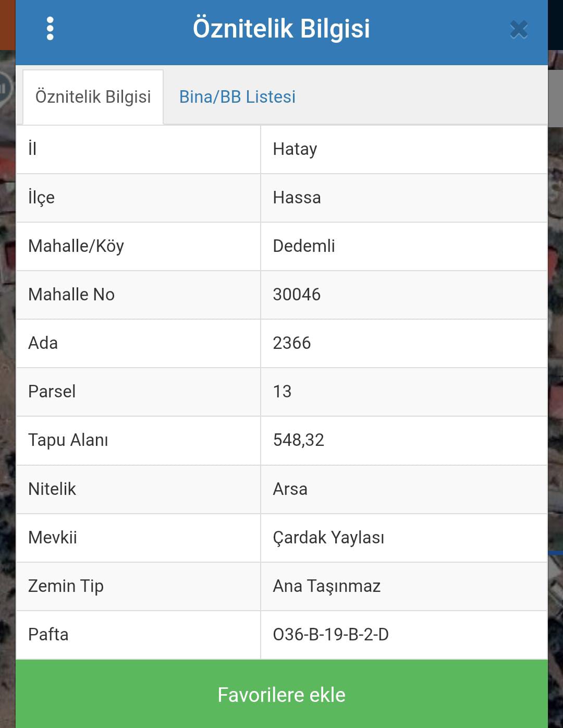Image resolution: width=563 pixels, height=728 pixels.
Task: Click the Ada value 2366
Action: click(292, 343)
